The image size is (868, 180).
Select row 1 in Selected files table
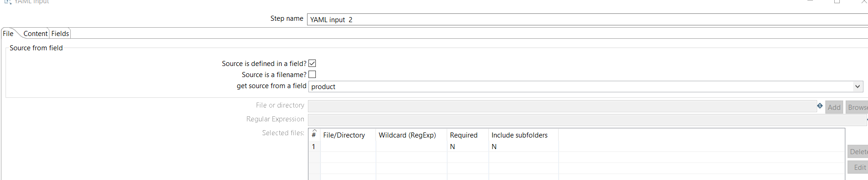pos(577,146)
